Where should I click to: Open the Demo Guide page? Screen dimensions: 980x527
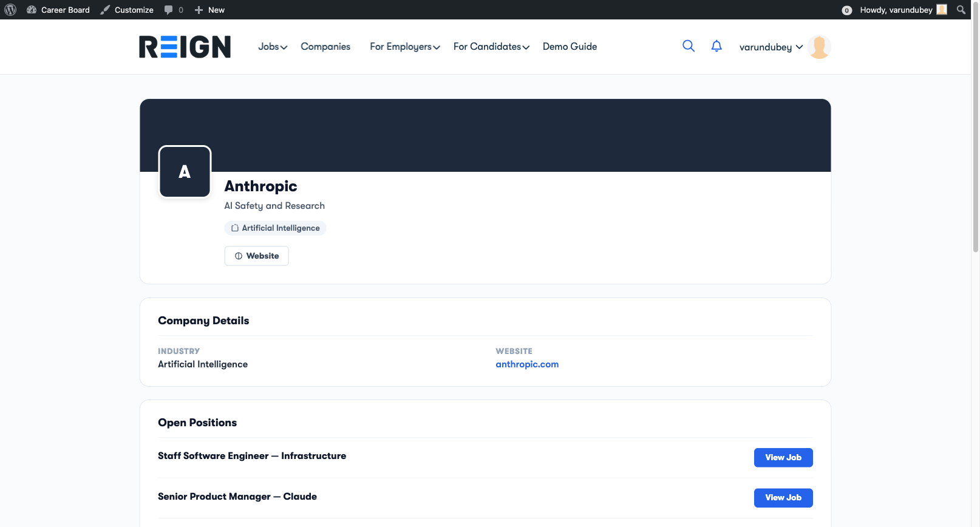[570, 47]
